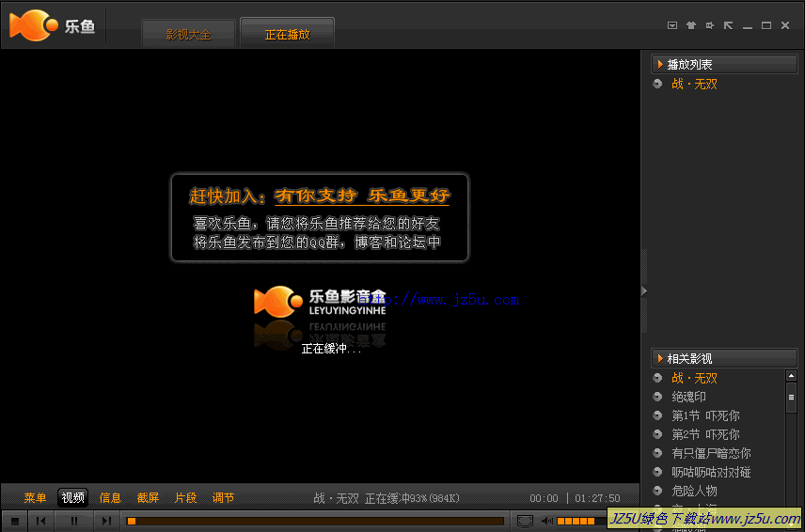Switch to the 影视大全 tab
Viewport: 805px width, 532px height.
pos(188,34)
